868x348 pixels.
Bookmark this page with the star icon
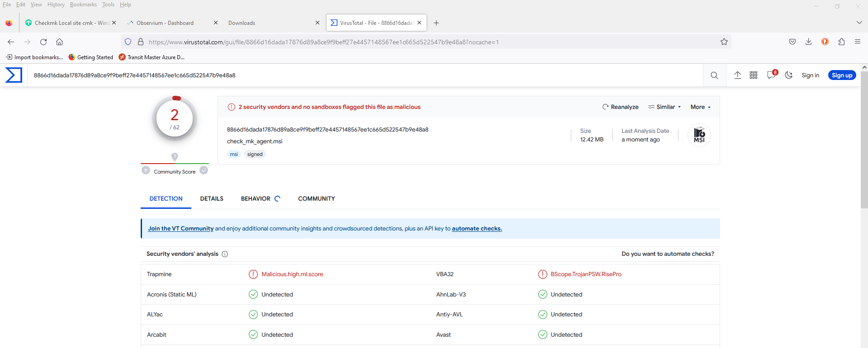coord(724,42)
